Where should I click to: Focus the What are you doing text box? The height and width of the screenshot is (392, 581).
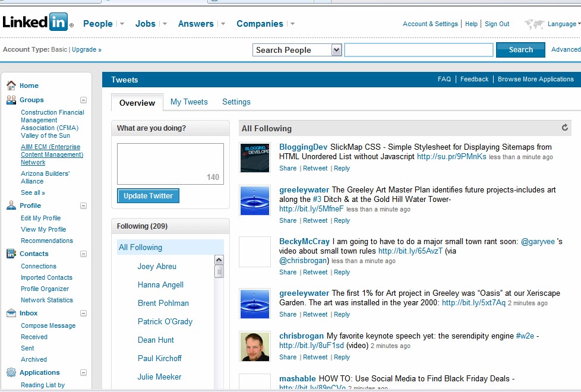click(170, 164)
